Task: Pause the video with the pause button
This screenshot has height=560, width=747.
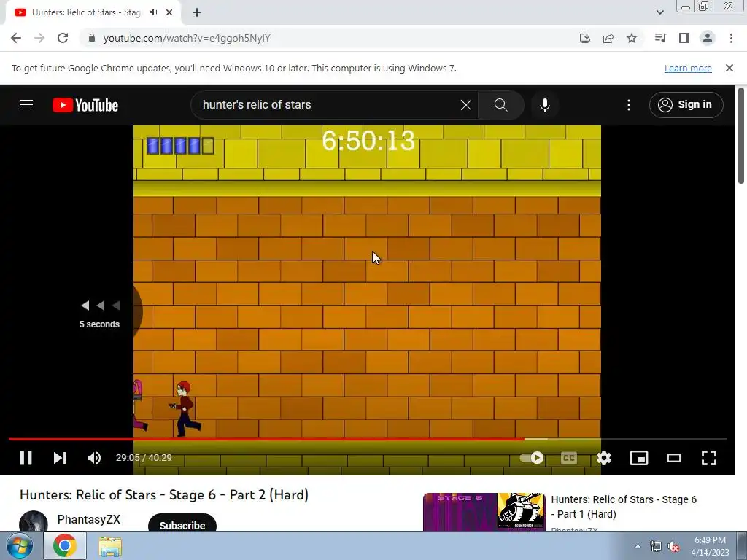Action: coord(26,458)
